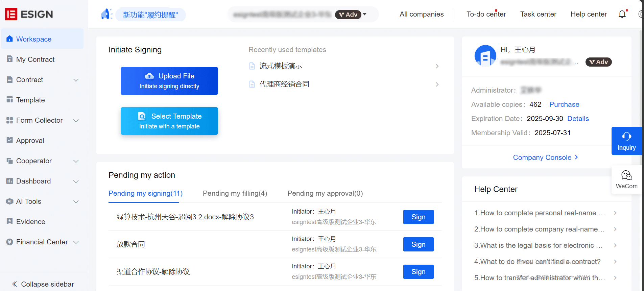The width and height of the screenshot is (644, 291).
Task: Click the Evidence sidebar icon
Action: pos(9,221)
